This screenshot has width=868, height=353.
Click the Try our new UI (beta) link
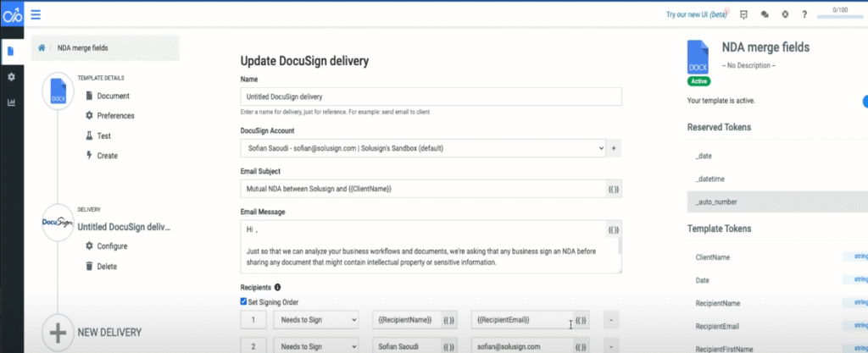tap(697, 15)
